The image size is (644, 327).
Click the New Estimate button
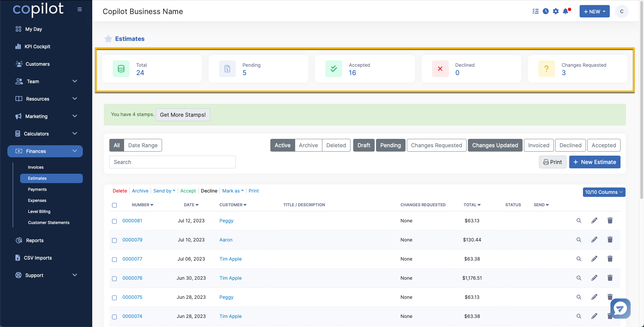click(595, 162)
